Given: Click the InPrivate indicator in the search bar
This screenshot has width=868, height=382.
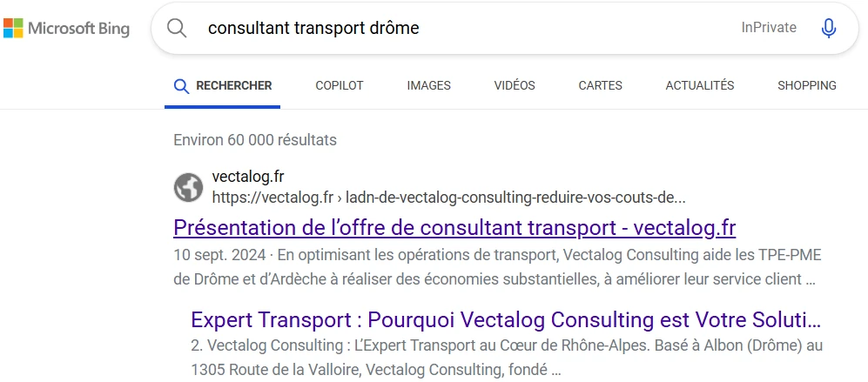Looking at the screenshot, I should point(769,28).
